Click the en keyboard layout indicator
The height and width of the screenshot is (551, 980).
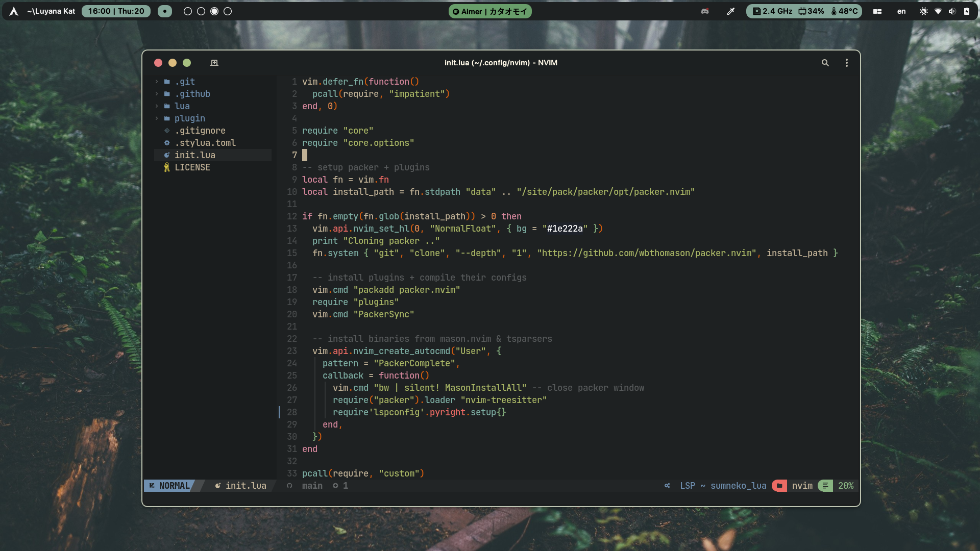point(901,11)
